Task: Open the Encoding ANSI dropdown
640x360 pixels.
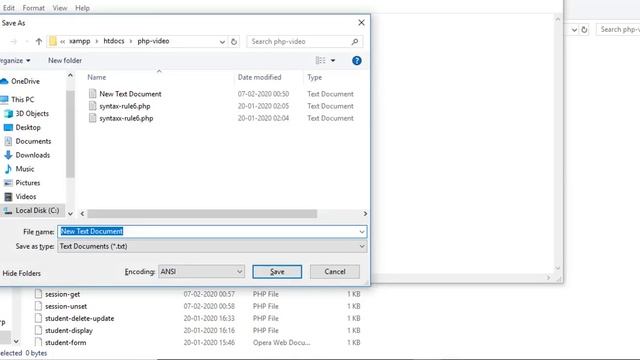Action: point(239,272)
